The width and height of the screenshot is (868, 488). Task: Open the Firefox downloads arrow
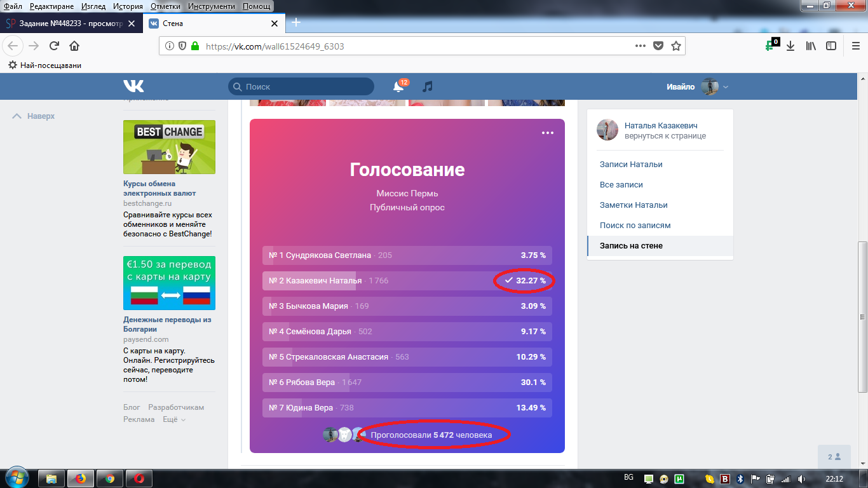(x=790, y=46)
